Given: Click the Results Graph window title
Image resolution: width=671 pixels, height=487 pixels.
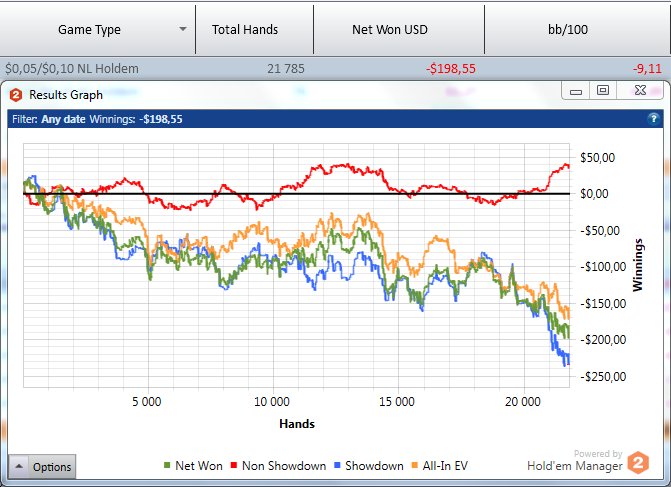Looking at the screenshot, I should [x=66, y=95].
